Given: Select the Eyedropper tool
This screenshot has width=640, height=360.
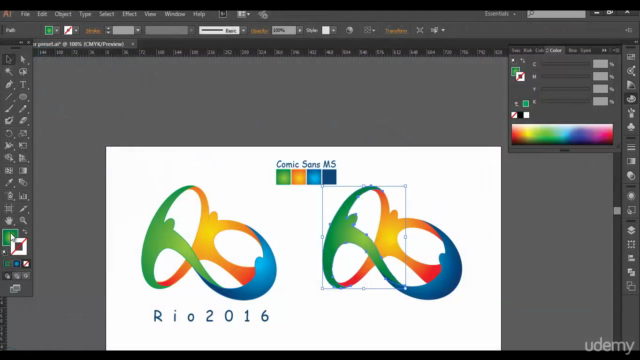Looking at the screenshot, I should click(9, 183).
